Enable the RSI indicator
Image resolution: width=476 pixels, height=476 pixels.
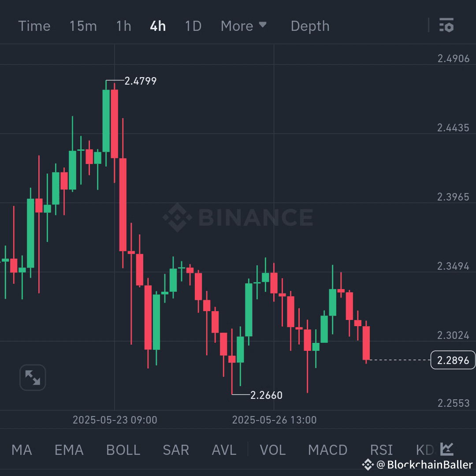click(x=381, y=450)
